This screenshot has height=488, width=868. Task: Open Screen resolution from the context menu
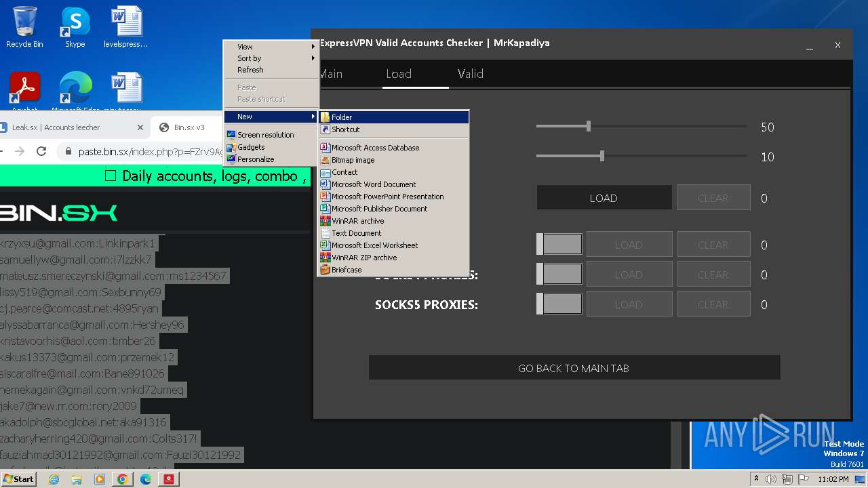271,135
